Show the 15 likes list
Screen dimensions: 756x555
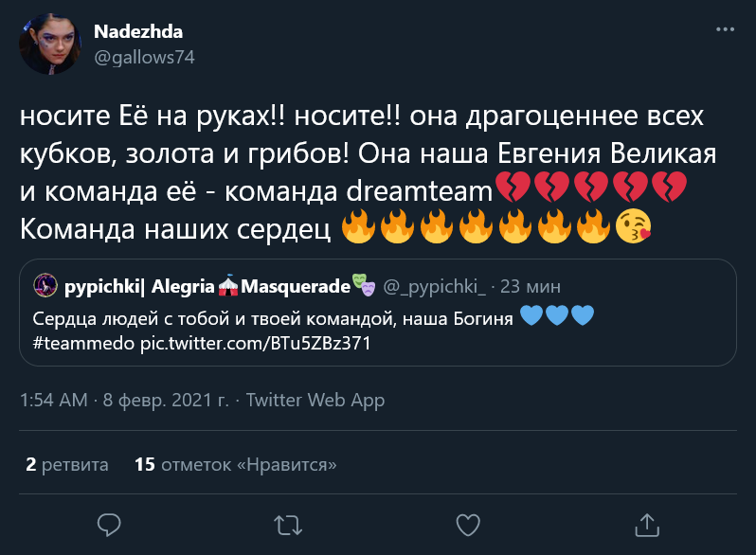(x=236, y=465)
